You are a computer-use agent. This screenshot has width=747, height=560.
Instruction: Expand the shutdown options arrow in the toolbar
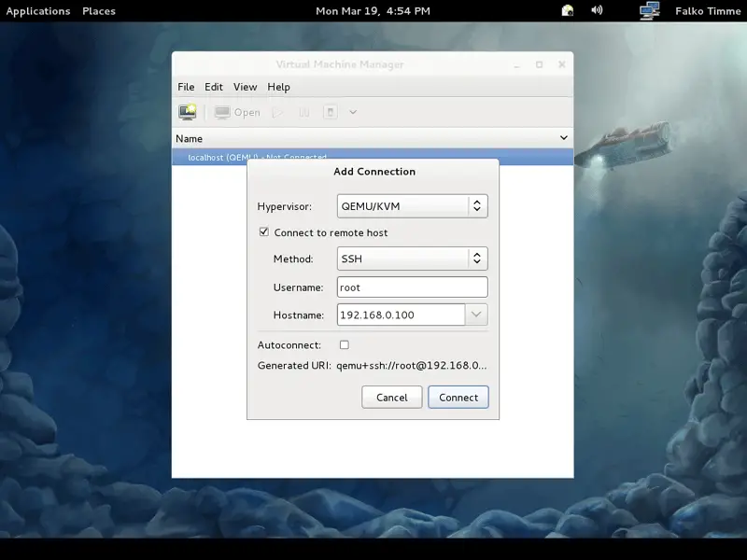[353, 112]
